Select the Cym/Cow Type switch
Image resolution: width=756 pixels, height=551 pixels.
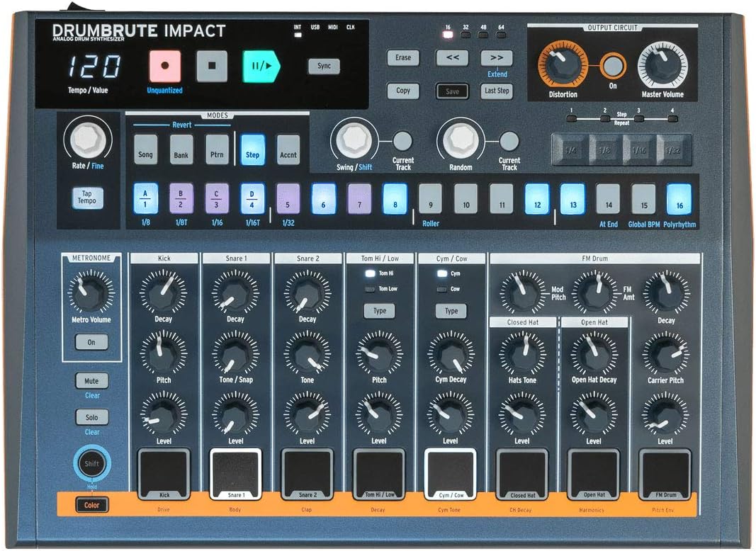[x=451, y=311]
